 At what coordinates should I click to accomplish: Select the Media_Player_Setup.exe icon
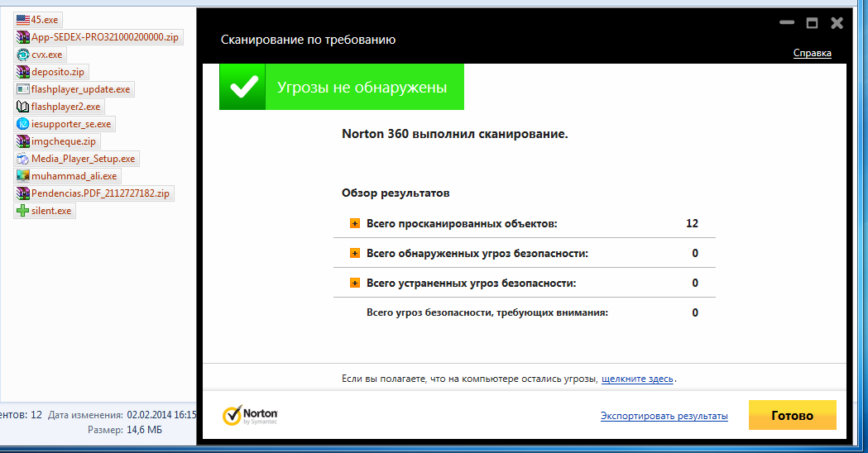click(x=22, y=159)
